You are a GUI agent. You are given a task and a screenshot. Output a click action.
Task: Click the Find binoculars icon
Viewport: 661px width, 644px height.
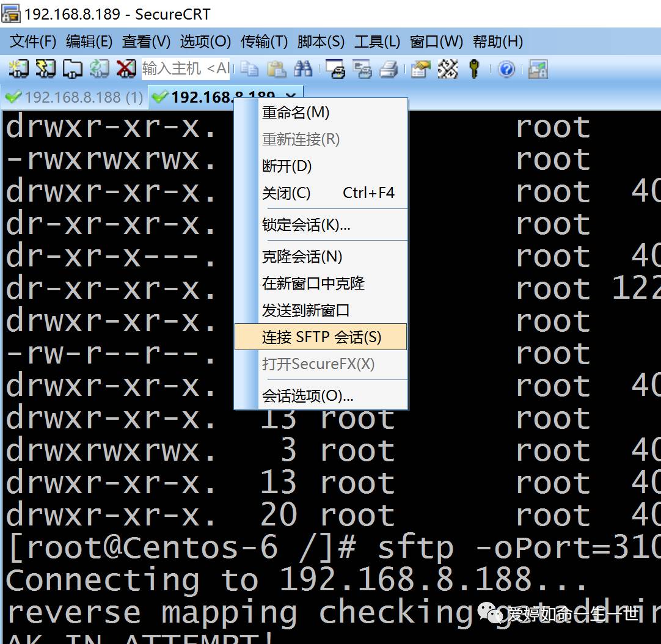click(x=304, y=69)
